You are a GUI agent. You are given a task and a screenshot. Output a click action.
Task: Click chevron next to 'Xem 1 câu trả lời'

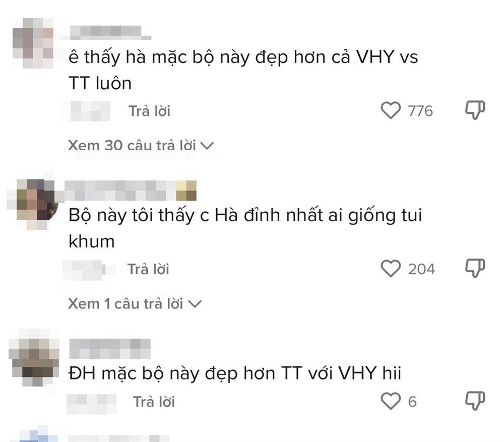(195, 304)
